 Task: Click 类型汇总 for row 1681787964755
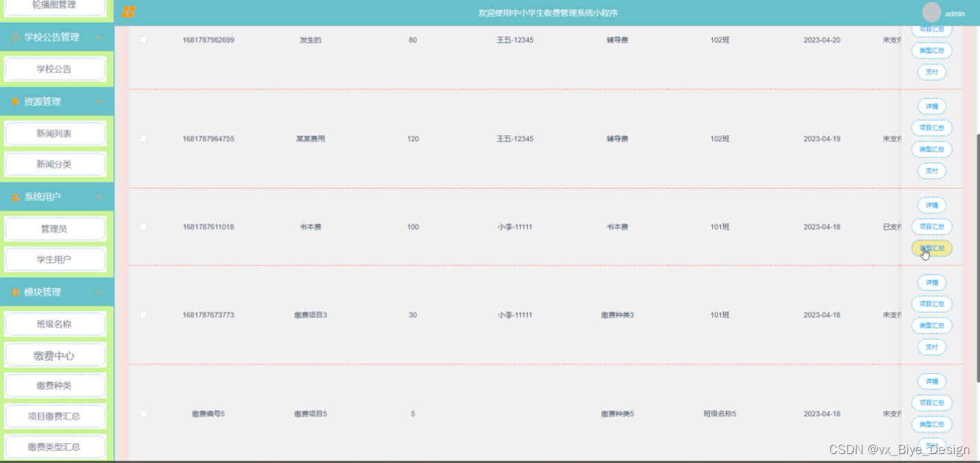[x=931, y=150]
